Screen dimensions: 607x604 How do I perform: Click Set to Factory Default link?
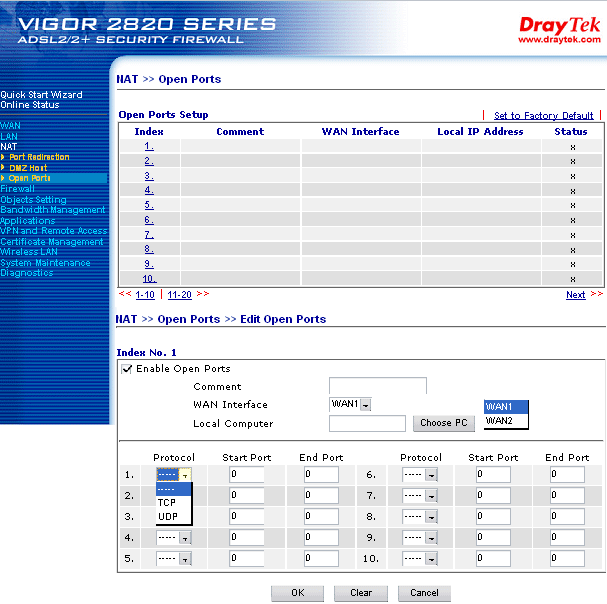544,115
